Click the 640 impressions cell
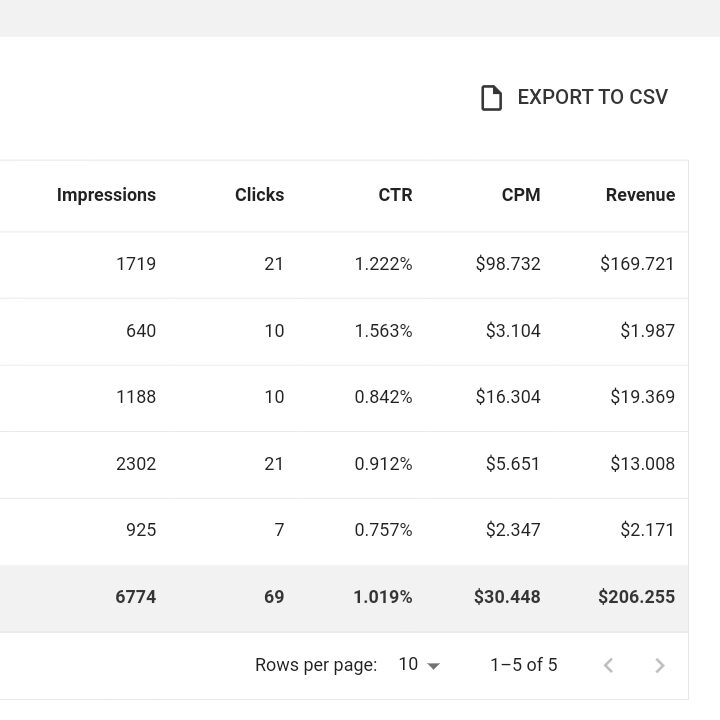Screen dimensions: 720x720 (140, 331)
